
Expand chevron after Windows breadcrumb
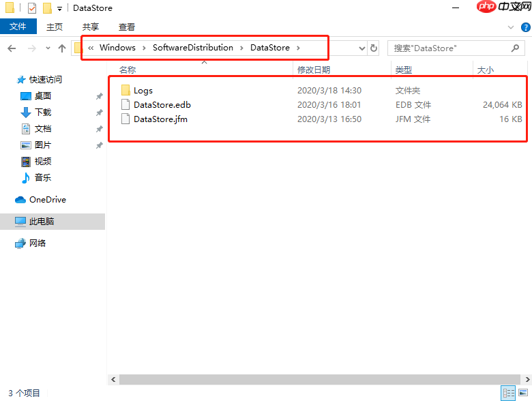[x=144, y=48]
